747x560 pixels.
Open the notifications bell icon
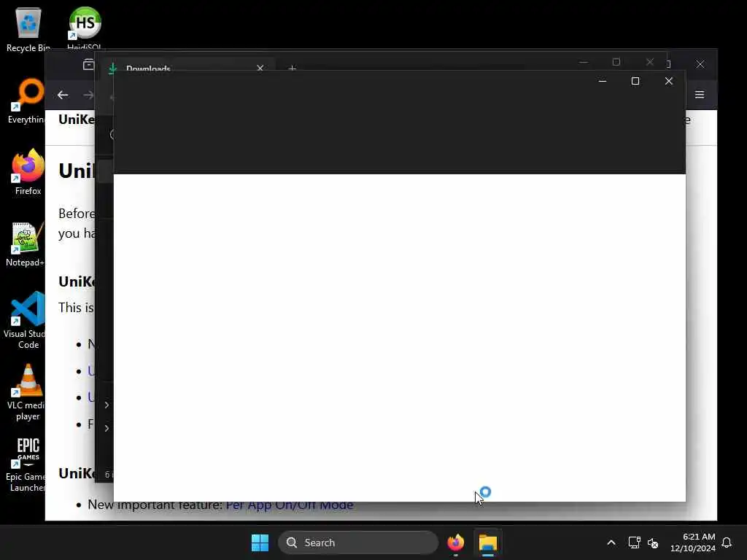coord(727,542)
